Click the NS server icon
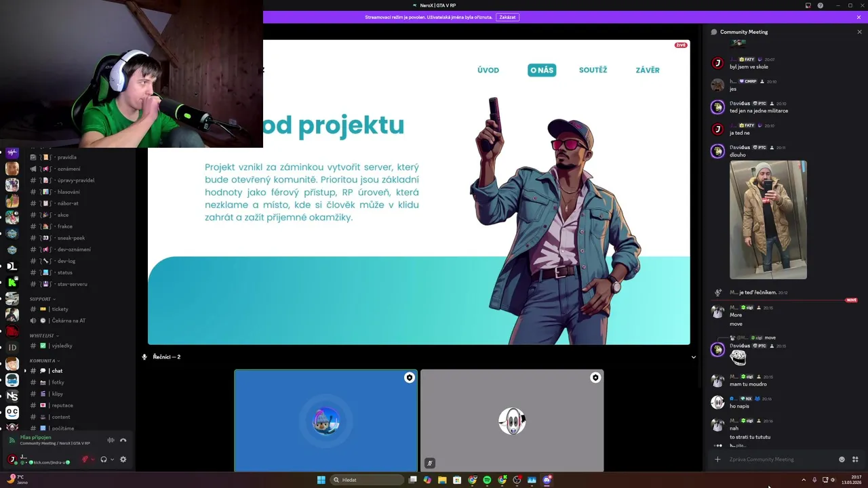 coord(12,396)
